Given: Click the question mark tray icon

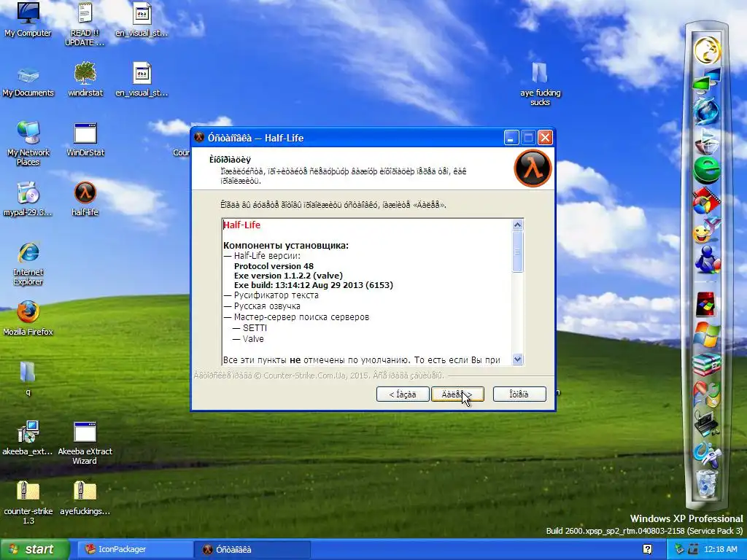Looking at the screenshot, I should 647,550.
